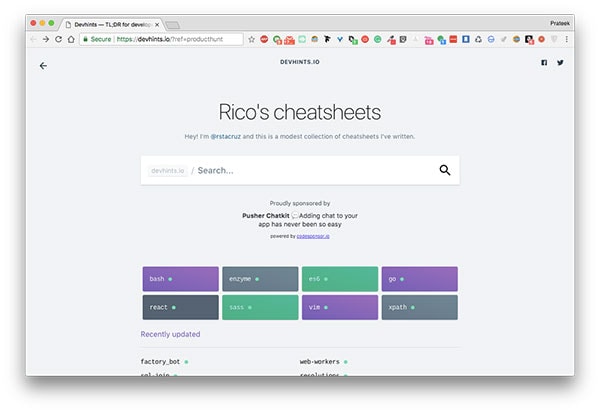Open the vim cheatsheet tile
Image resolution: width=600 pixels, height=412 pixels.
coord(340,307)
